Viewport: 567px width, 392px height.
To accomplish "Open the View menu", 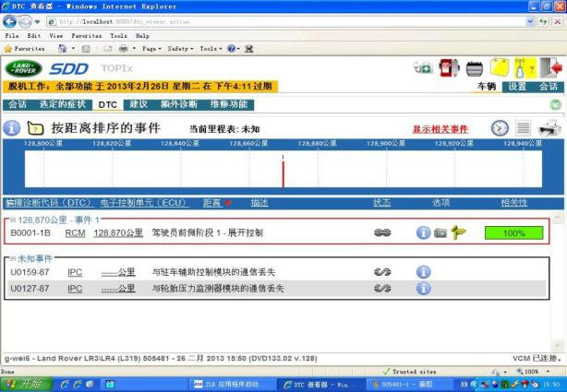I will click(56, 35).
